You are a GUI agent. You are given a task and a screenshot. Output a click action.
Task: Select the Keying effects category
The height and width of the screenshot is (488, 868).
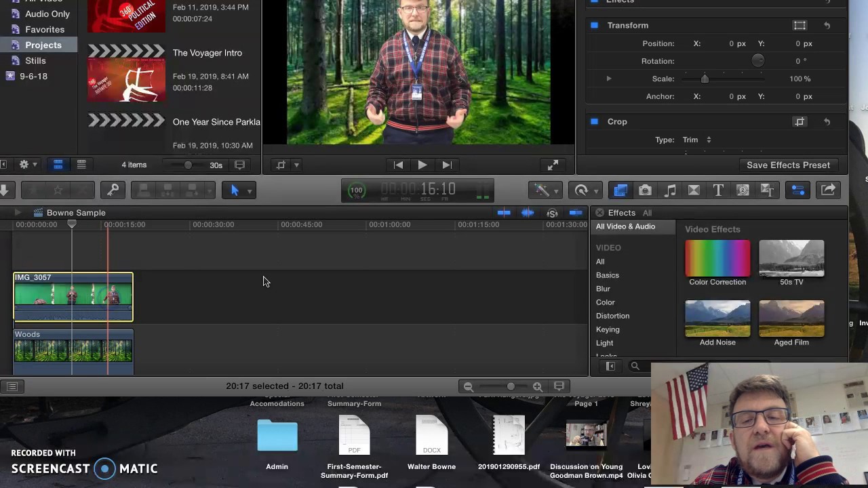[x=608, y=329]
